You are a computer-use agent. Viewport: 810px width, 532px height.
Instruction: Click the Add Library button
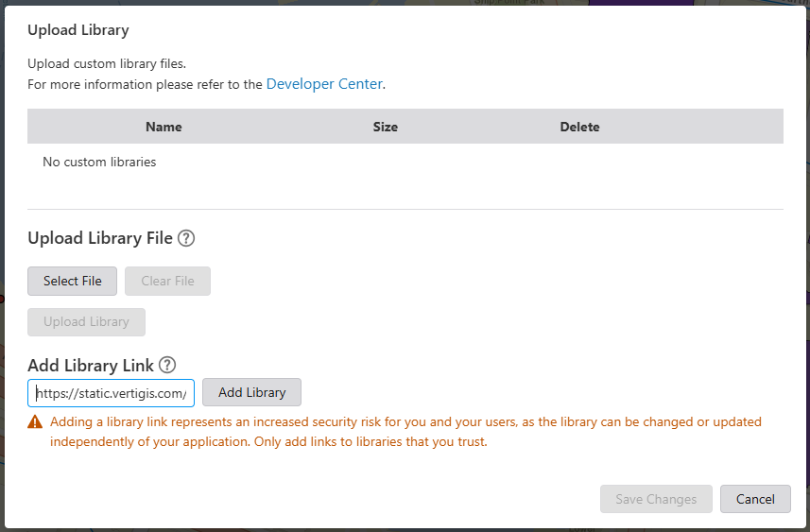click(251, 392)
